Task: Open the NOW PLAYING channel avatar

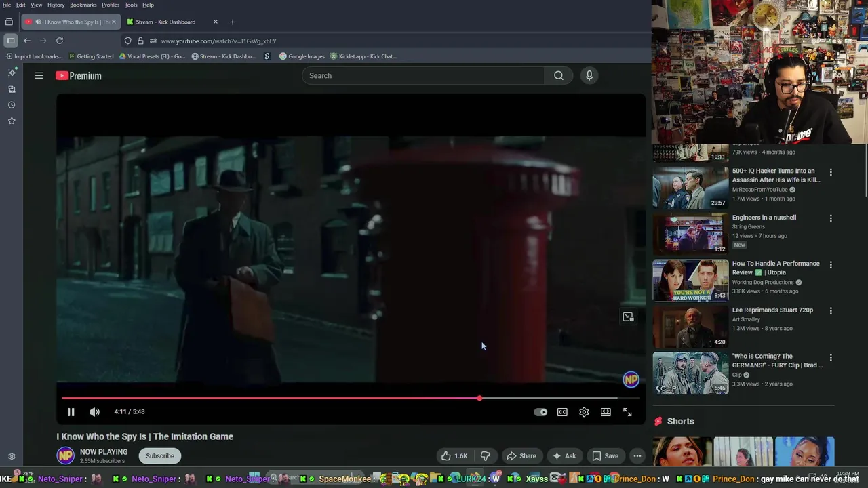Action: coord(66,456)
